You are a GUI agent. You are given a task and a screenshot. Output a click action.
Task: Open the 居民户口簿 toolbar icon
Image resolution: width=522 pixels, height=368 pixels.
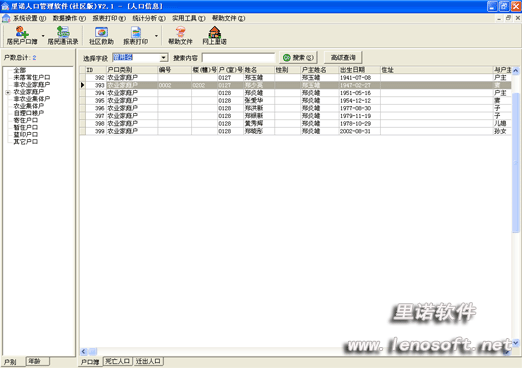click(22, 35)
